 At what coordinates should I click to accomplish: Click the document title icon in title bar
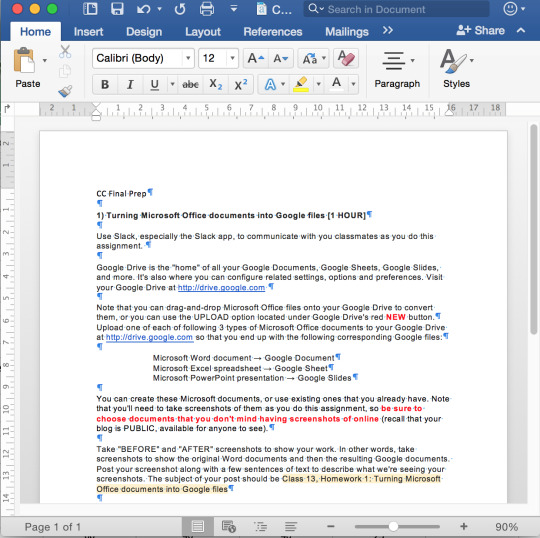point(261,9)
